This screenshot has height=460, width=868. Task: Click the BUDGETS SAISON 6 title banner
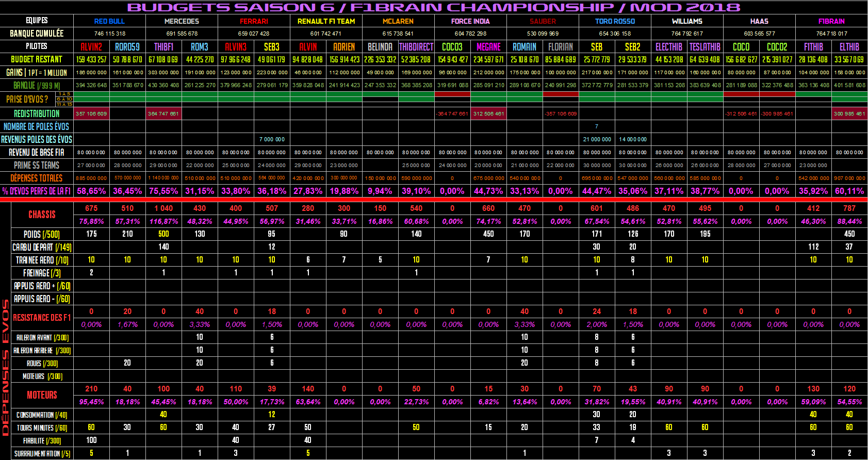[x=434, y=7]
